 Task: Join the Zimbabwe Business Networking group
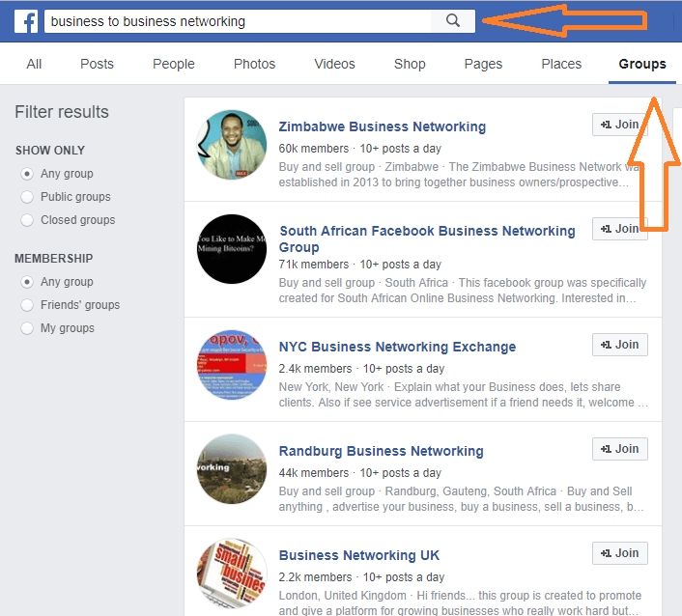click(x=619, y=125)
